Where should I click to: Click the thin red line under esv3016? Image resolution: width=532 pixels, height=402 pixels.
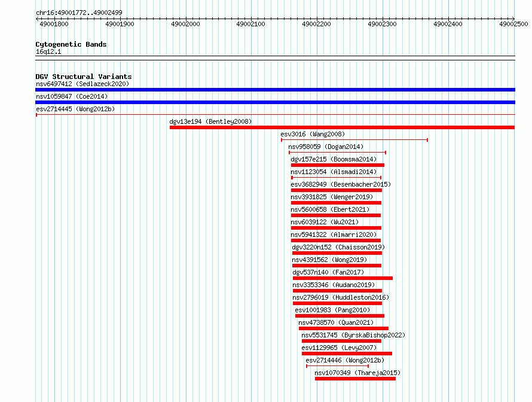[354, 140]
